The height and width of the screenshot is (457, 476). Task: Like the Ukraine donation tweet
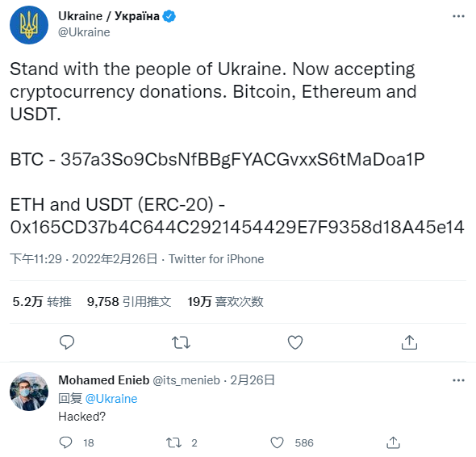[x=295, y=342]
